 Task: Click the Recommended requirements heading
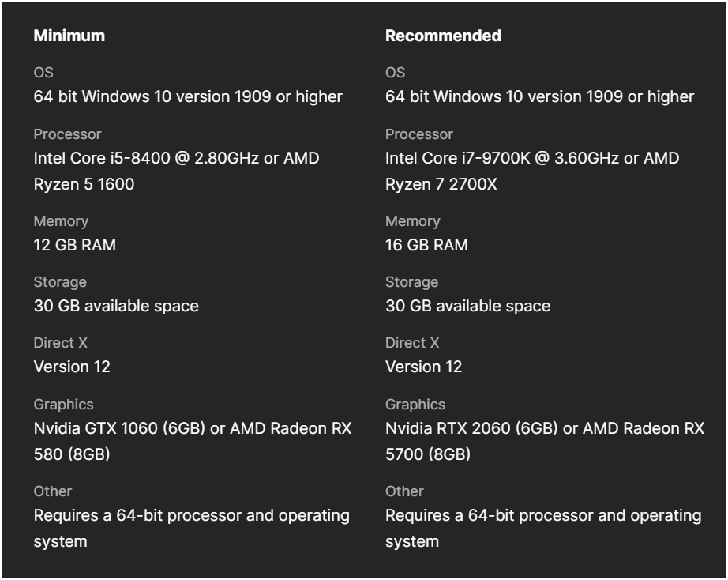coord(444,36)
